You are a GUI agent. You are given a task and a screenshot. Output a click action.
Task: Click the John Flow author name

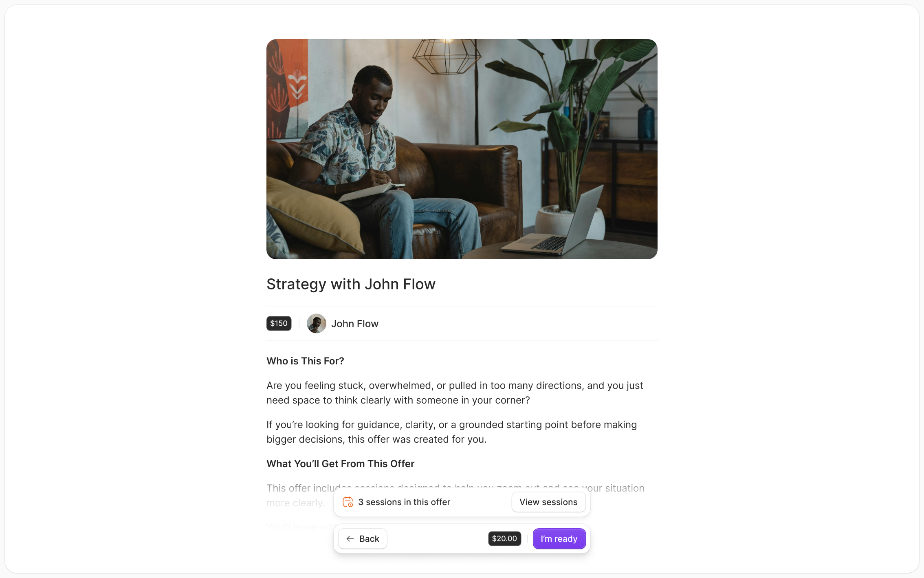pyautogui.click(x=354, y=324)
